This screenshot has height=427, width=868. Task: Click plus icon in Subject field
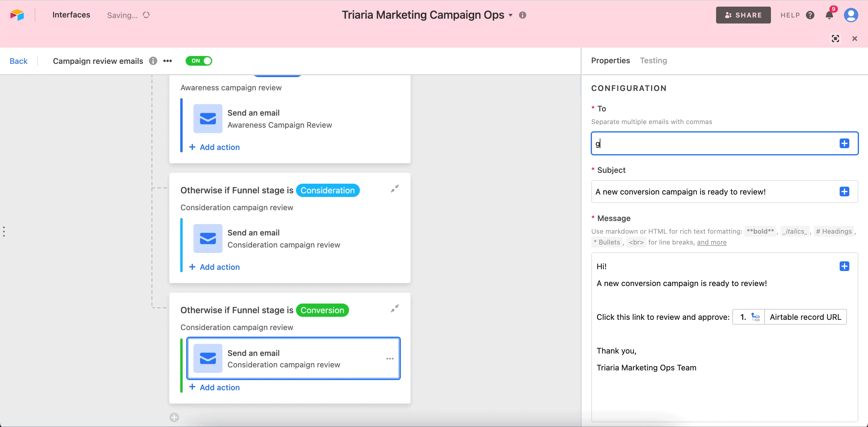click(844, 192)
